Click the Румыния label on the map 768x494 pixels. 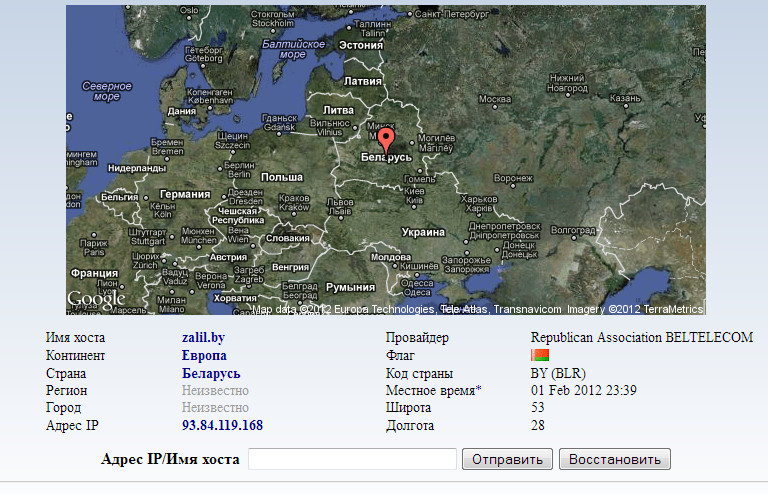(x=351, y=287)
